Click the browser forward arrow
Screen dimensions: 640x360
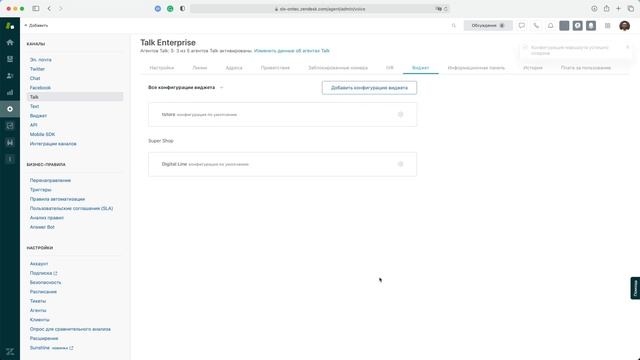pos(60,8)
